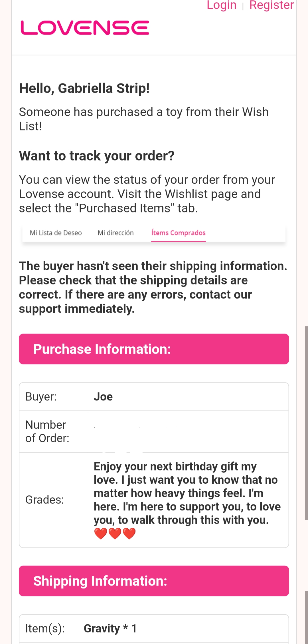Click the Purchase Information header
Screen dimensions: 308x644
click(154, 349)
